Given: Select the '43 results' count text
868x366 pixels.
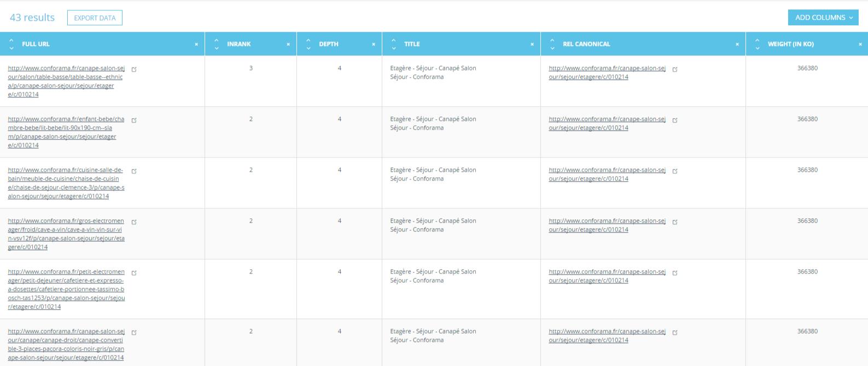Looking at the screenshot, I should (32, 18).
